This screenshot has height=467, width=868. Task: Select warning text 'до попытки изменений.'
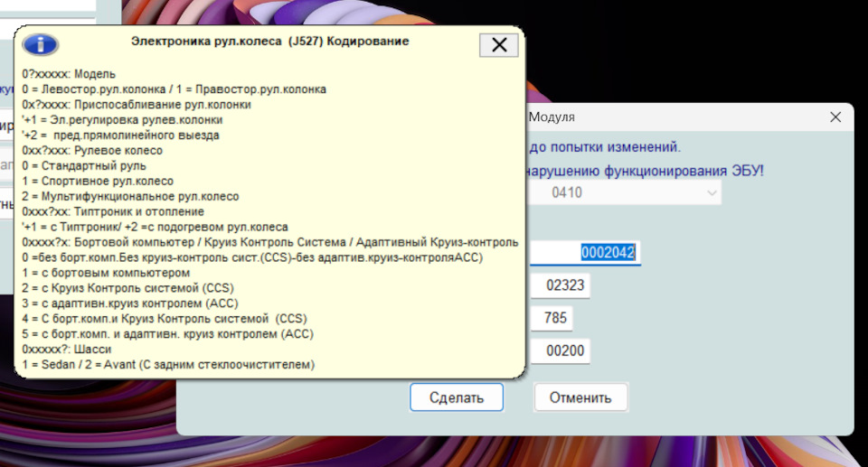coord(605,147)
